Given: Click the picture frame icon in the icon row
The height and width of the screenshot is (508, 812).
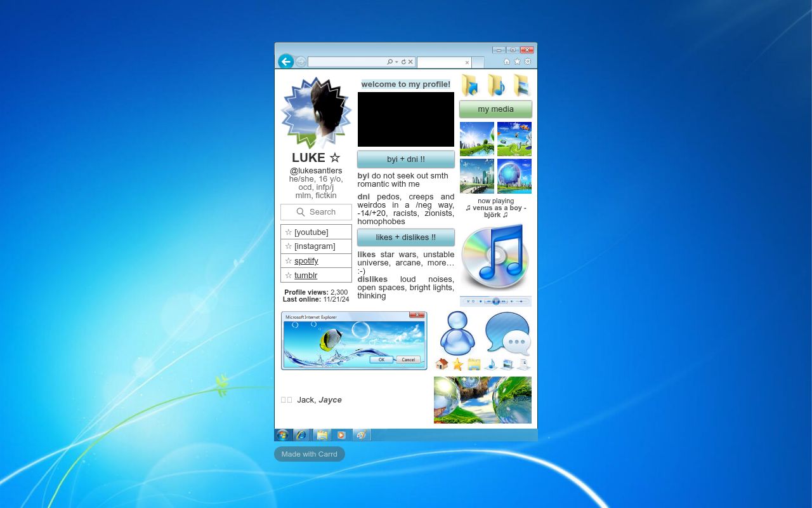Looking at the screenshot, I should (507, 364).
